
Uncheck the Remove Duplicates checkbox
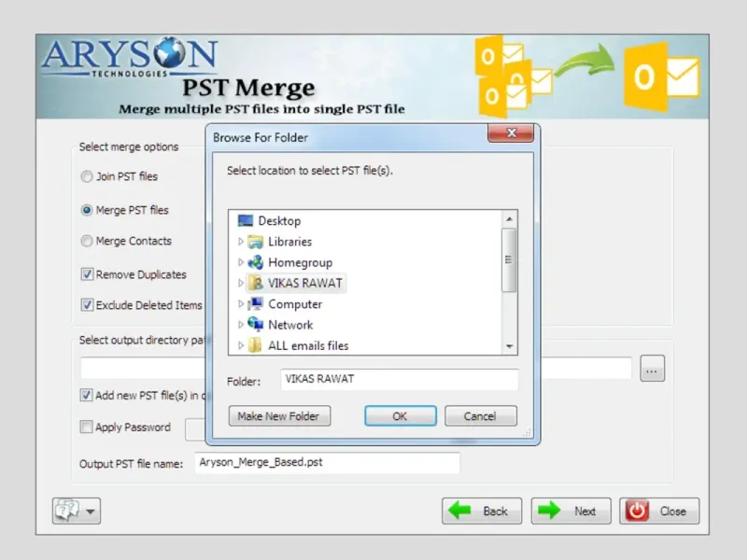coord(87,274)
